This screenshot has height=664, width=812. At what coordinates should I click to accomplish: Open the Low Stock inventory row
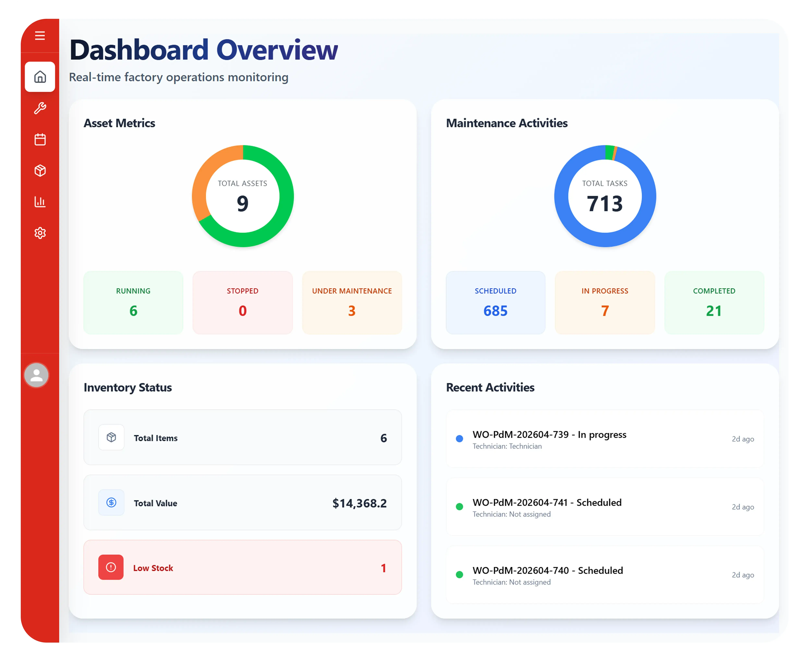click(243, 567)
